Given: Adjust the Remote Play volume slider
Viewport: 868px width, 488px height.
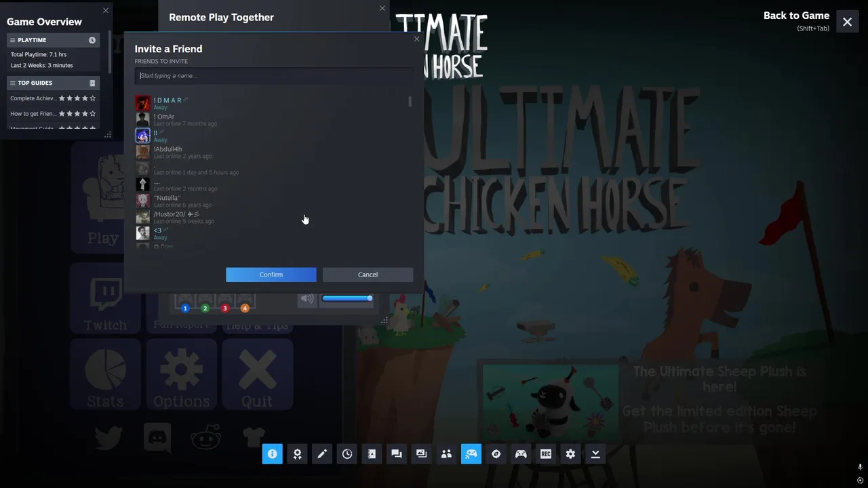Looking at the screenshot, I should pyautogui.click(x=347, y=298).
